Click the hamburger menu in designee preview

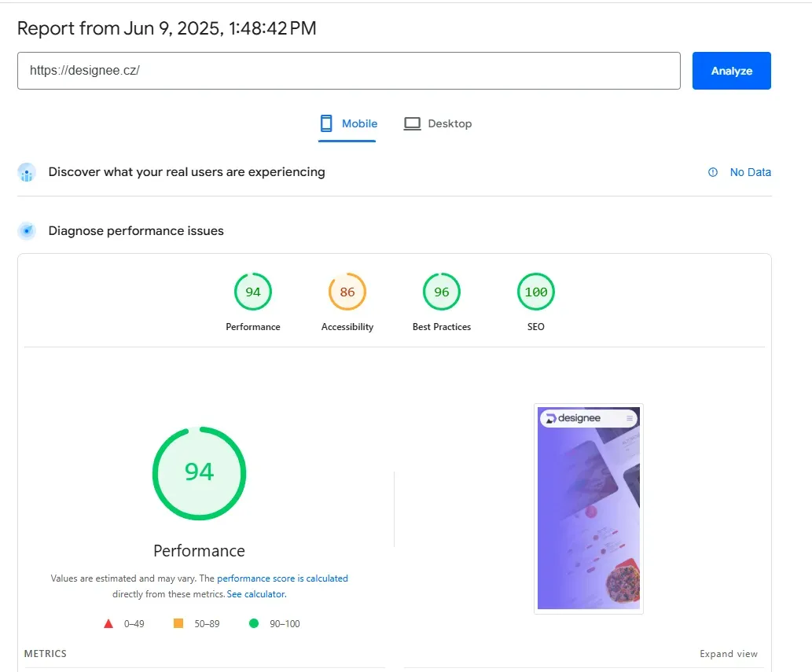629,418
